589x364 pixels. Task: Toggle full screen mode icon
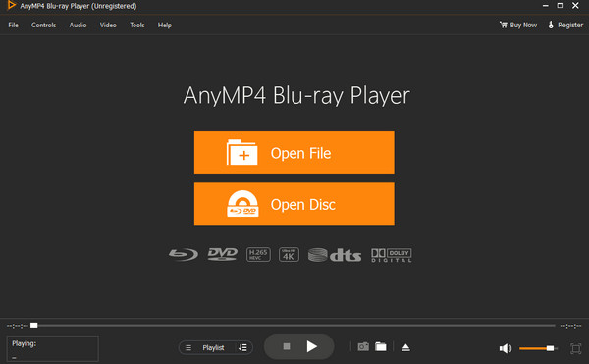pos(575,348)
